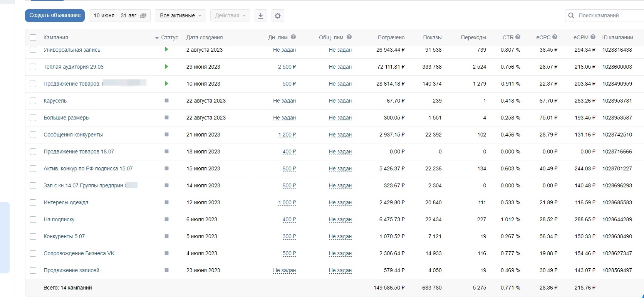
Task: Pause the Универсальная запись campaign status icon
Action: coord(166,49)
